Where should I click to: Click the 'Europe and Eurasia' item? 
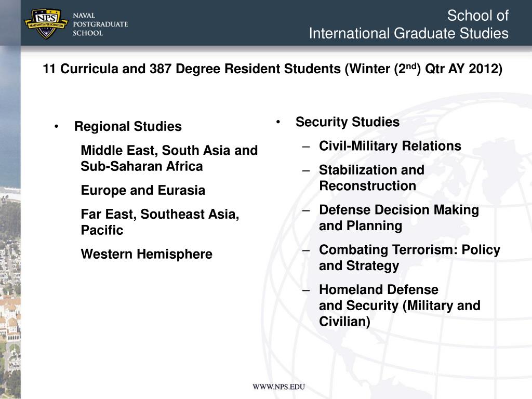click(143, 190)
